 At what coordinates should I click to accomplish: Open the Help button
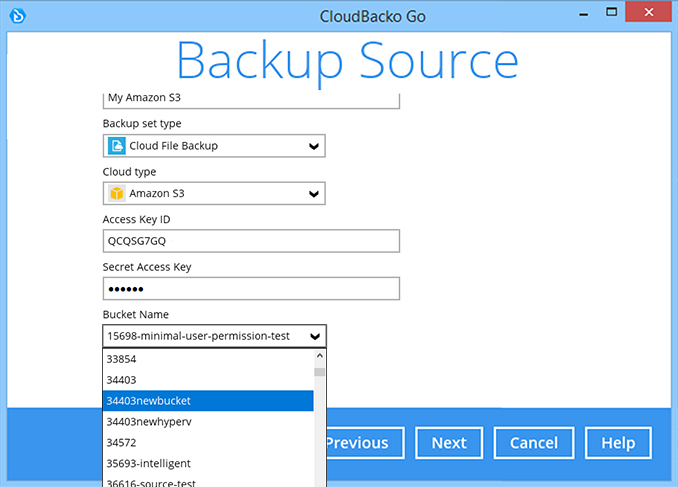(x=618, y=443)
